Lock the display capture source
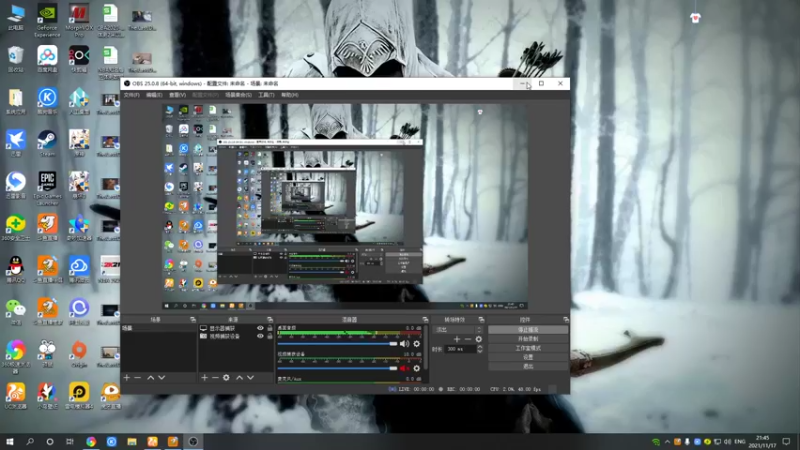The width and height of the screenshot is (800, 450). (270, 328)
